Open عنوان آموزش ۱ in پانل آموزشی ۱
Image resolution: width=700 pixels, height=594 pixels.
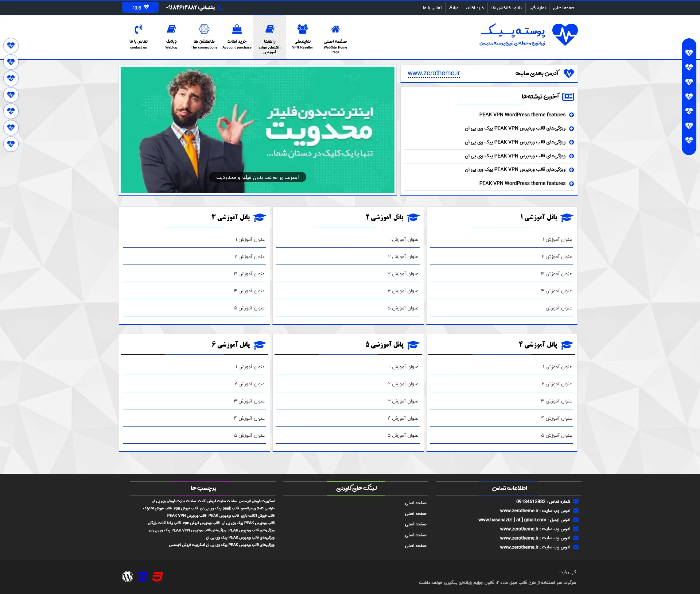[x=557, y=239]
